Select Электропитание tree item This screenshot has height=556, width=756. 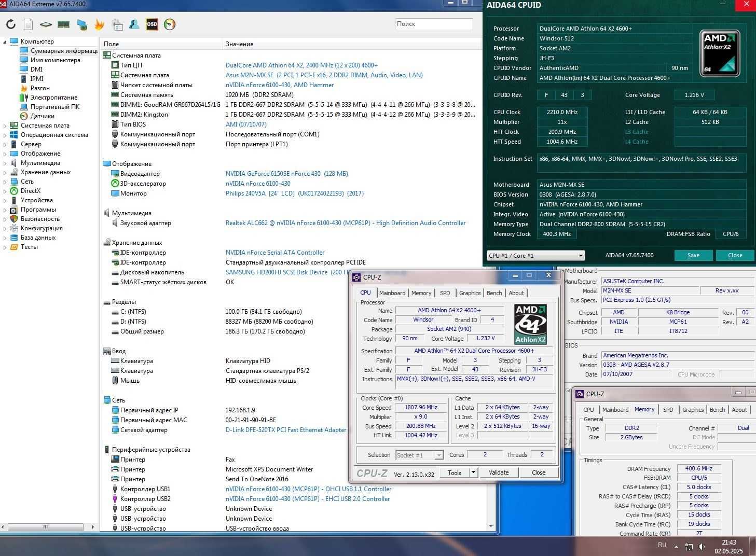click(54, 98)
